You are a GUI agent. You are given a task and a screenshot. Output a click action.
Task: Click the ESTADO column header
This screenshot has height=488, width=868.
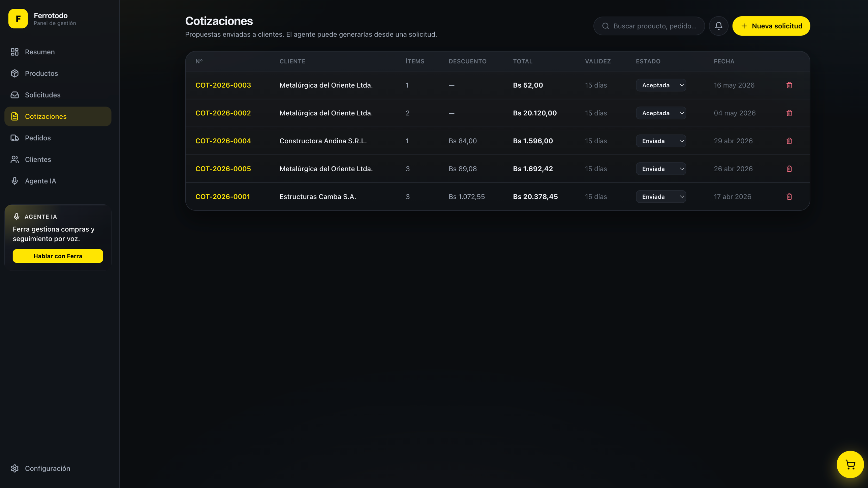(x=648, y=61)
